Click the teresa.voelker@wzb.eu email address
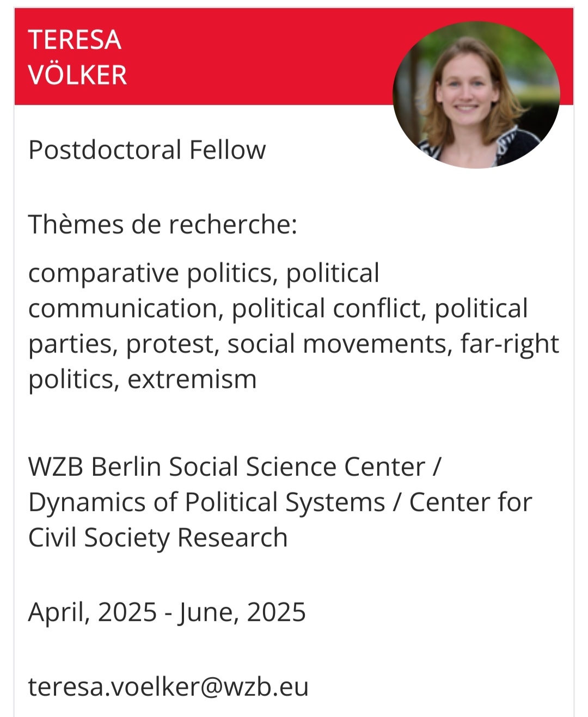 (168, 687)
